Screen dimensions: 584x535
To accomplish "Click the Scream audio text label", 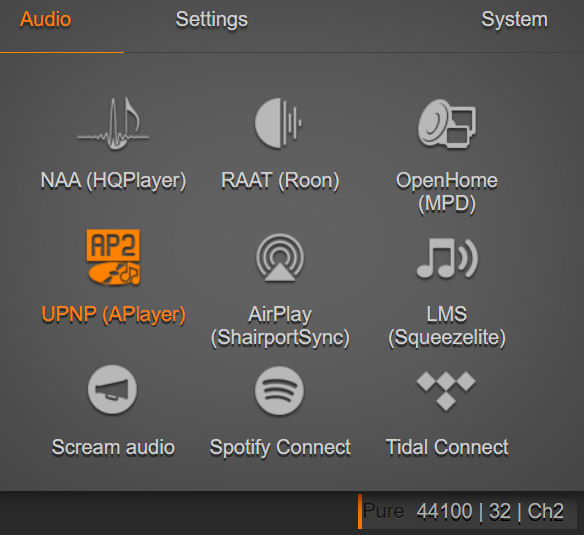I will (113, 447).
